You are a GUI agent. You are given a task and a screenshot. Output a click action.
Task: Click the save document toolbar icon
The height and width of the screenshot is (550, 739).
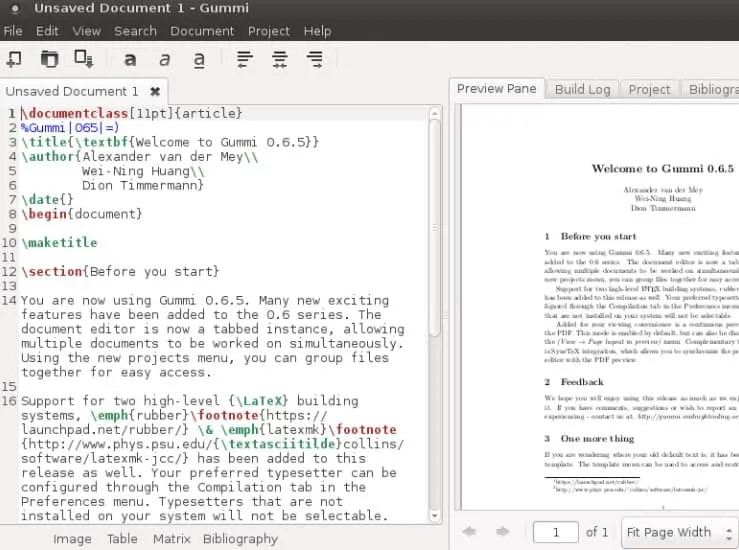click(84, 59)
